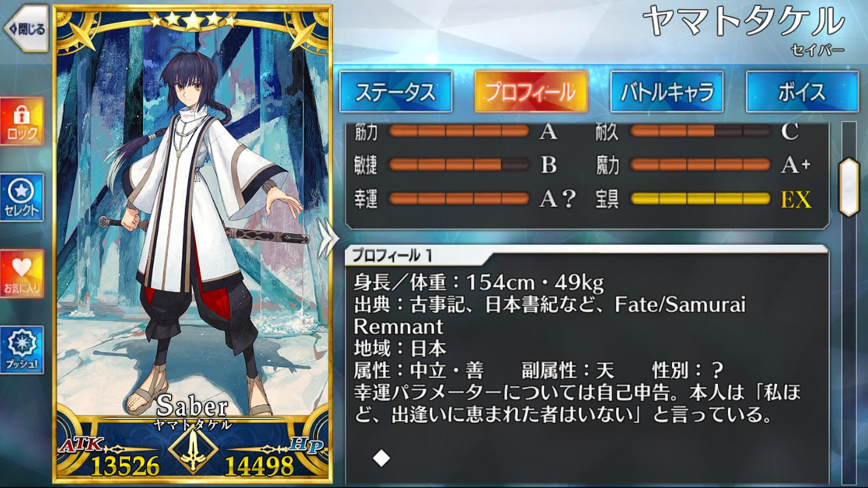Image resolution: width=868 pixels, height=488 pixels.
Task: Close the servant detail screen
Action: point(26,28)
